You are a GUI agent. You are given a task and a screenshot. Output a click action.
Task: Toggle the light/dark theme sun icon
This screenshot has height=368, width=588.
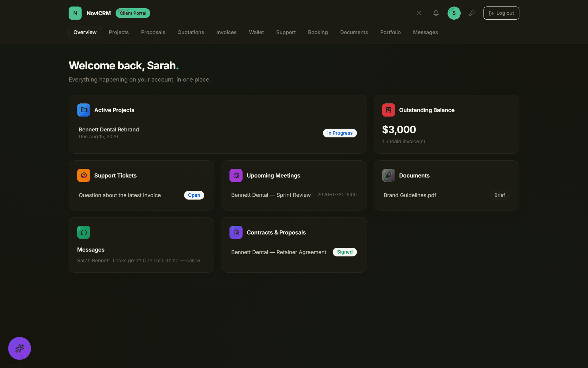pos(419,13)
